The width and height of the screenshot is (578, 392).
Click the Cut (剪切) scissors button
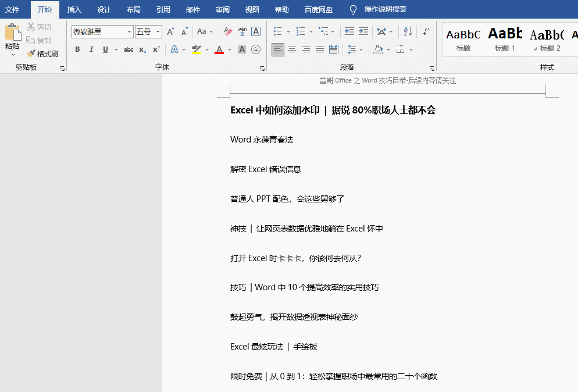point(39,27)
